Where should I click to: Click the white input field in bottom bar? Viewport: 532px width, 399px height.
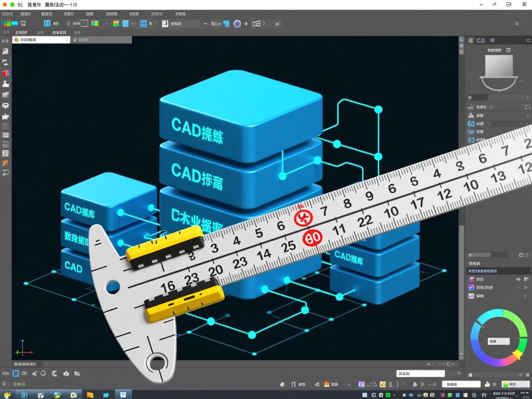(420, 373)
